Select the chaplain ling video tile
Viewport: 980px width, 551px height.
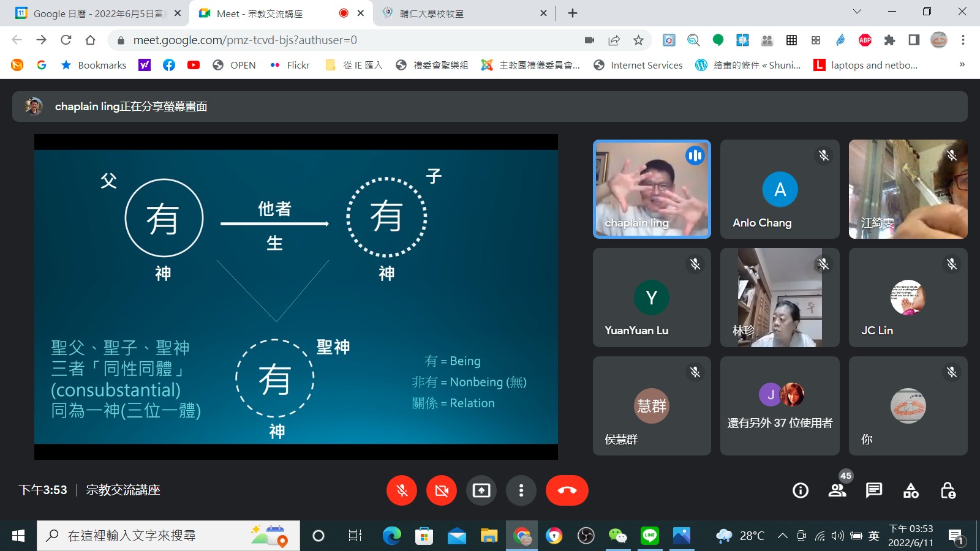point(652,189)
